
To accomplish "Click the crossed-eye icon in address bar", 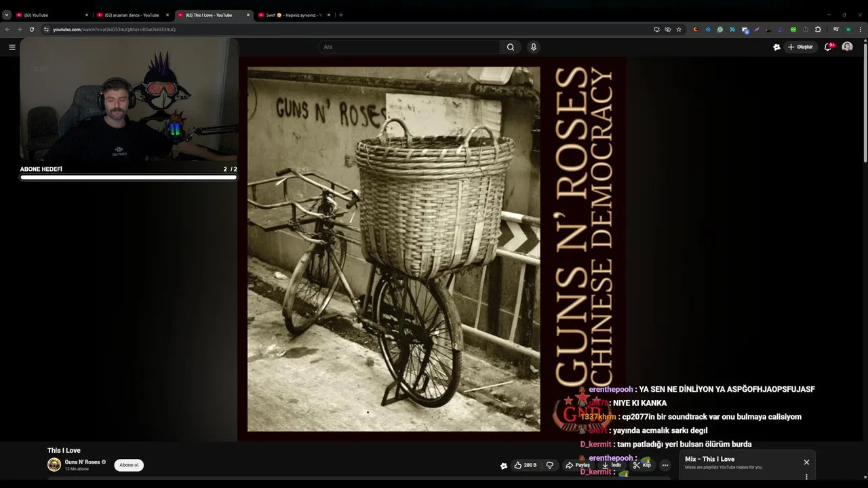I will tap(668, 29).
